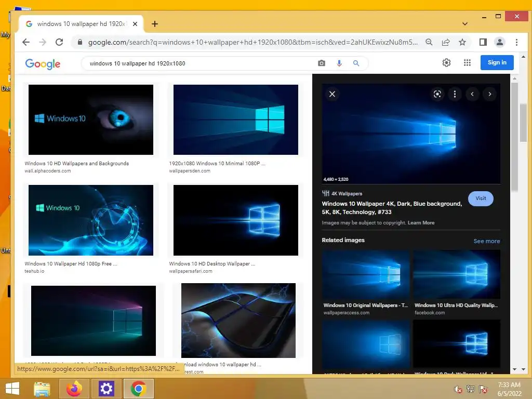Image resolution: width=532 pixels, height=399 pixels.
Task: Open preview panel more options menu
Action: tap(455, 94)
